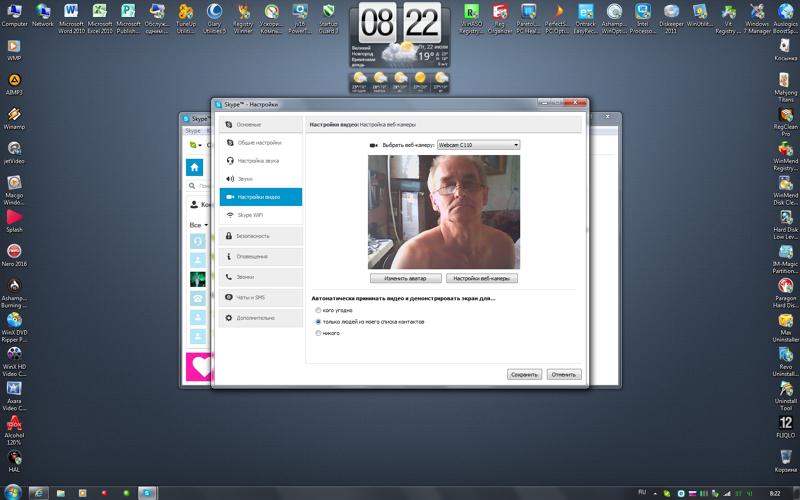Launch Microsoft Publisher from desktop
This screenshot has height=500, width=800.
[129, 18]
